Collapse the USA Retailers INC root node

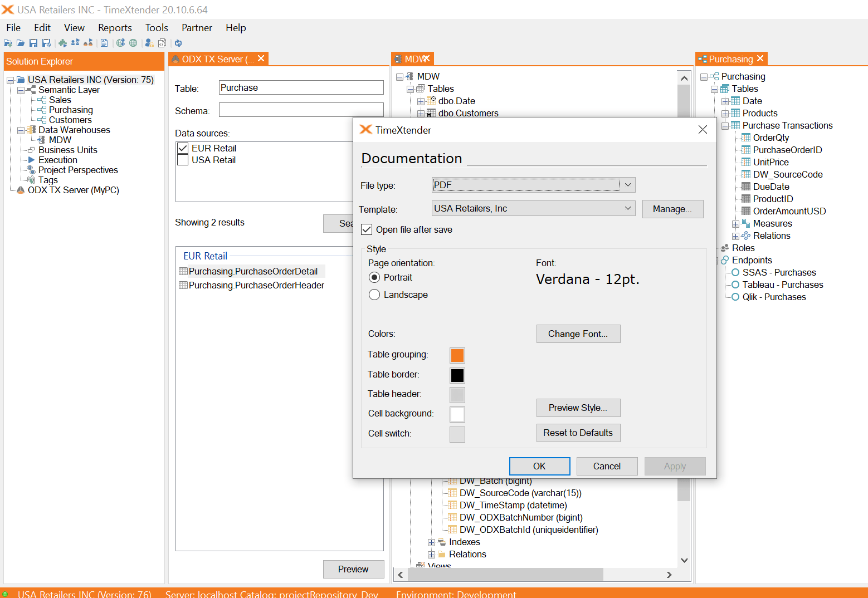10,80
